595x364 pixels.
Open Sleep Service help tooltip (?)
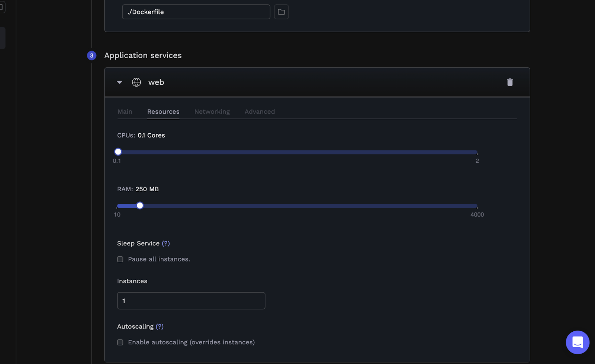click(166, 243)
